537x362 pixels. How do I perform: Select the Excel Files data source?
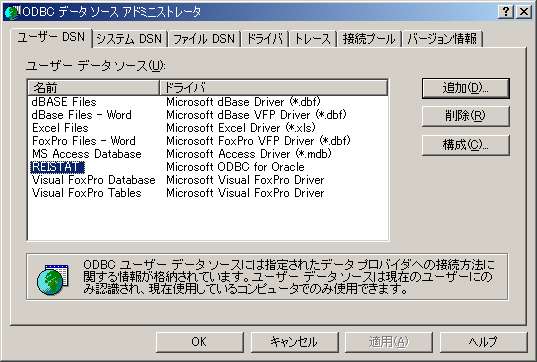pos(60,128)
